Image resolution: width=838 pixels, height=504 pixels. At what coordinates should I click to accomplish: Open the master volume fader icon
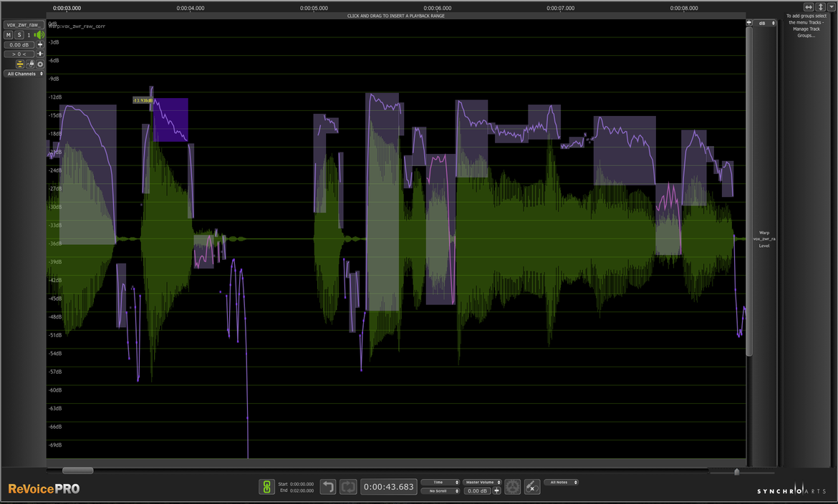[x=497, y=490]
